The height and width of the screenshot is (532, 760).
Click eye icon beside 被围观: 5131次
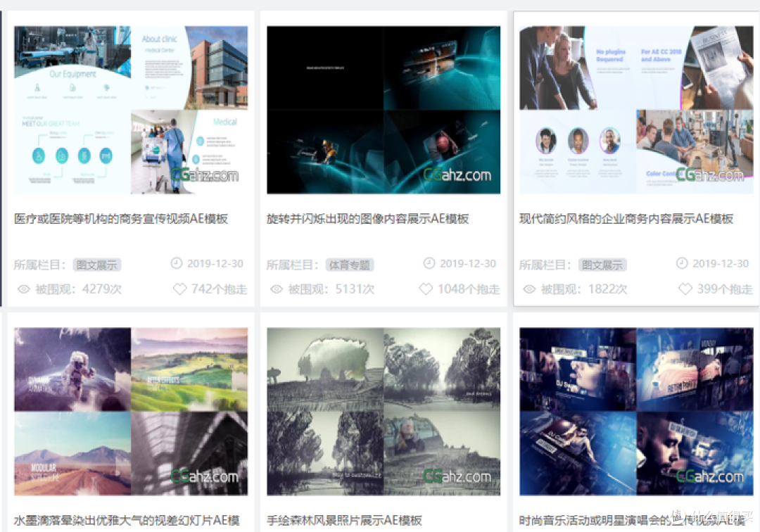[x=277, y=289]
